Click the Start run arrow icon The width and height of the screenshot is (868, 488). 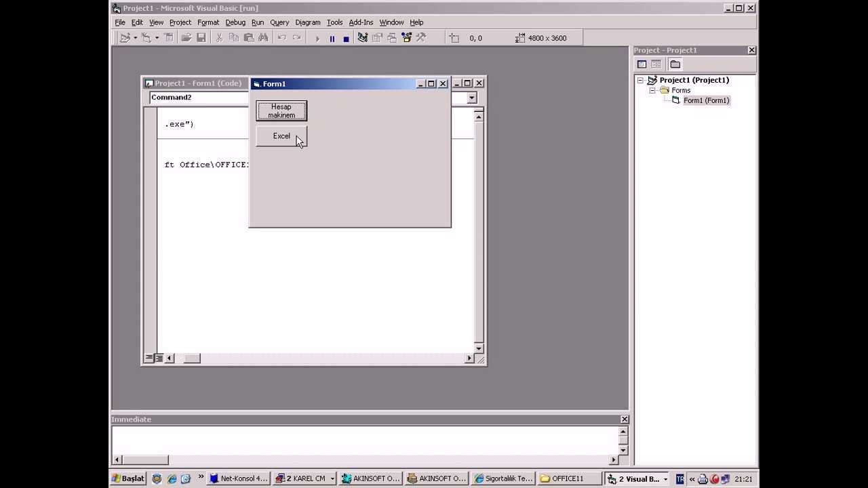pyautogui.click(x=317, y=39)
